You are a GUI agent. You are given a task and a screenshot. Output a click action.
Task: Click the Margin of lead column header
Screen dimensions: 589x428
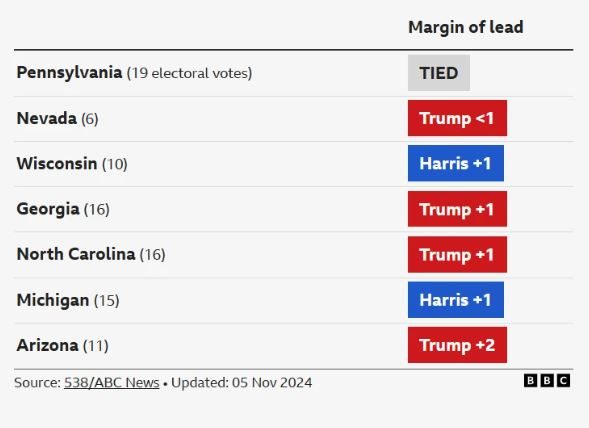466,27
